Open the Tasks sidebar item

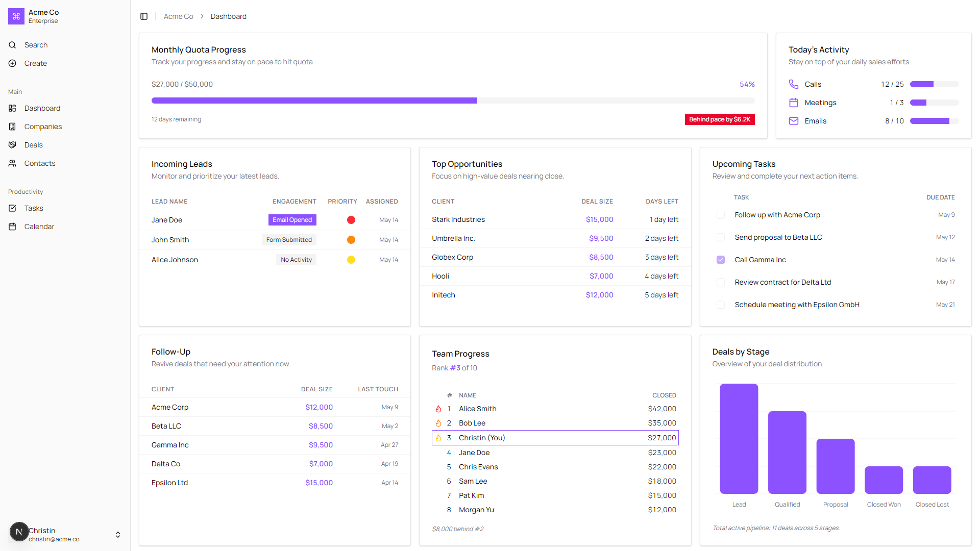(65, 208)
